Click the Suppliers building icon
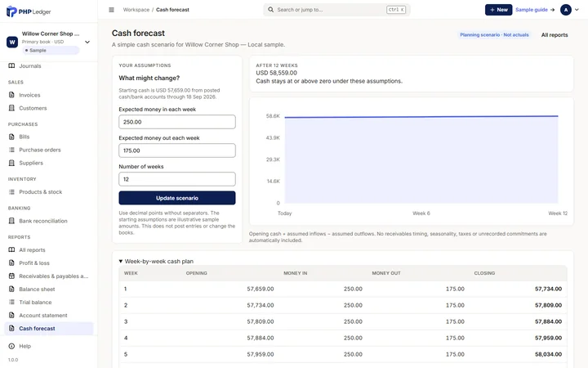This screenshot has height=368, width=588. tap(11, 163)
